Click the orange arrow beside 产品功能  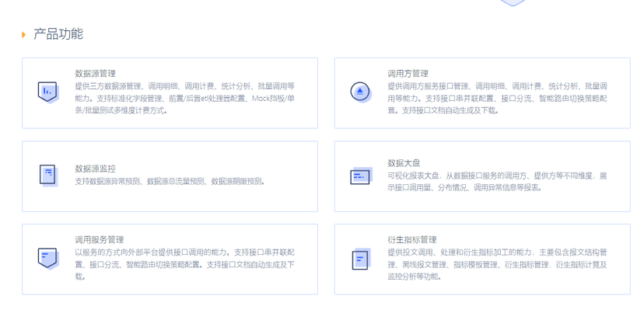(x=24, y=34)
